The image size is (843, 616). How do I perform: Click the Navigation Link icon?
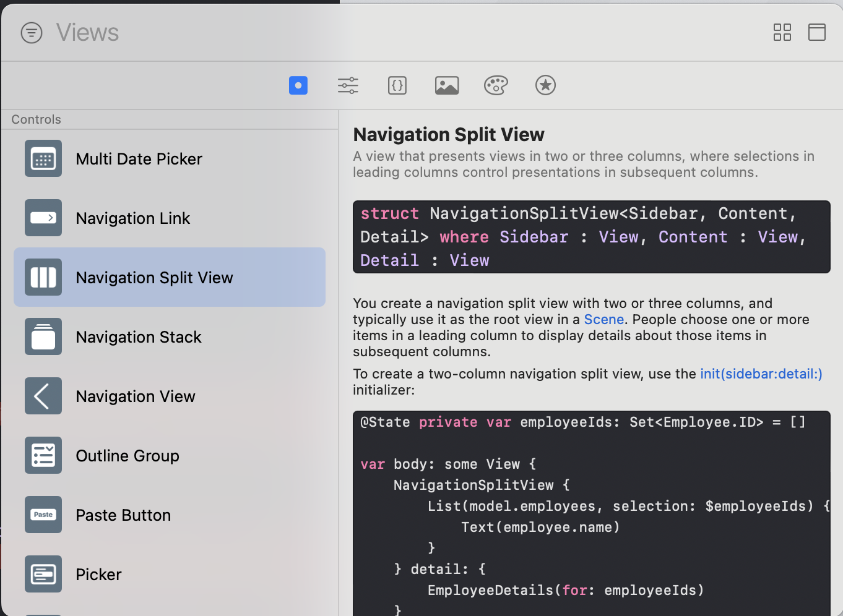coord(43,218)
